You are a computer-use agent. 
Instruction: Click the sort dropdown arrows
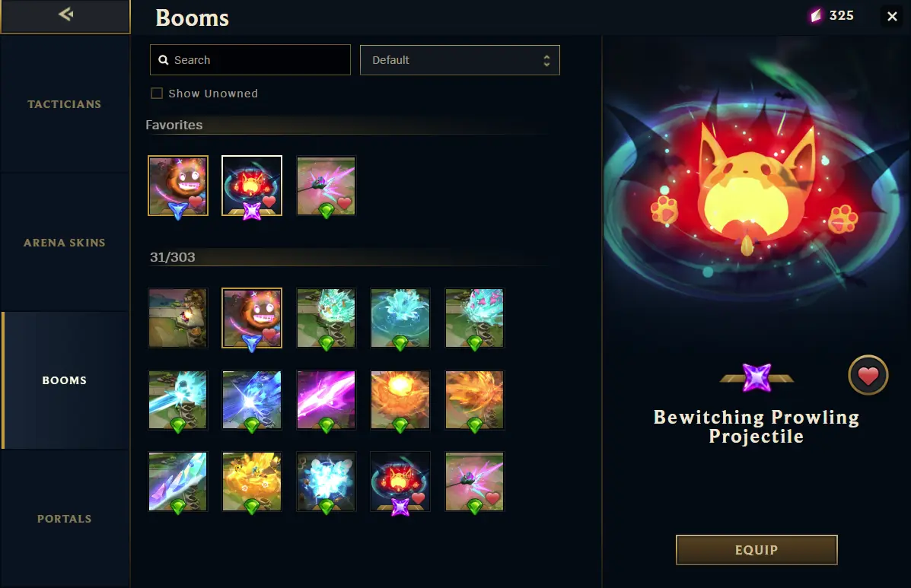coord(546,60)
